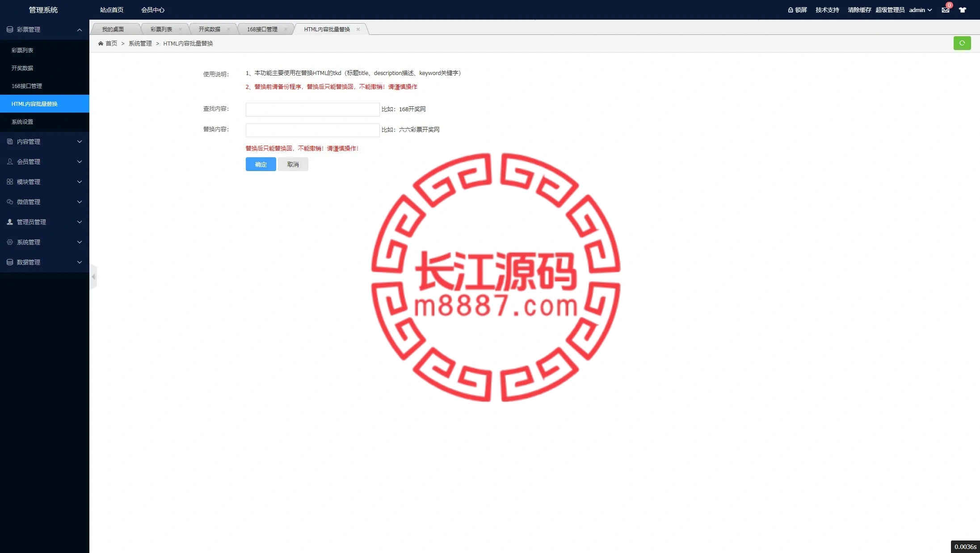980x553 pixels.
Task: Close the 开奖数据 tab
Action: click(228, 29)
